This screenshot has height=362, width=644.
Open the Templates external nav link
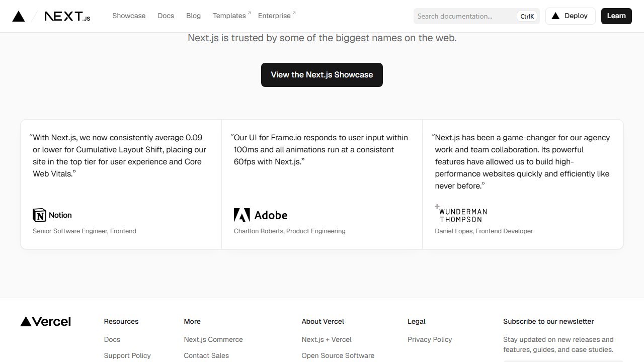[x=231, y=16]
